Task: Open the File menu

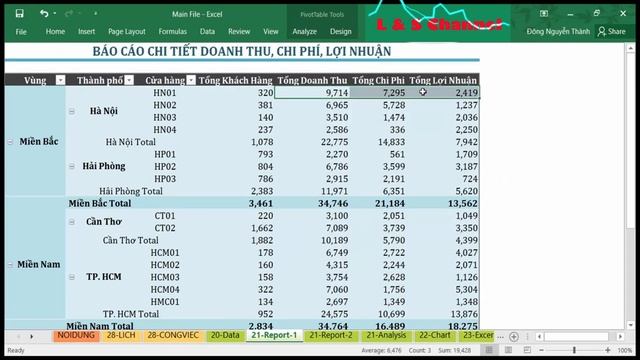Action: pyautogui.click(x=21, y=31)
